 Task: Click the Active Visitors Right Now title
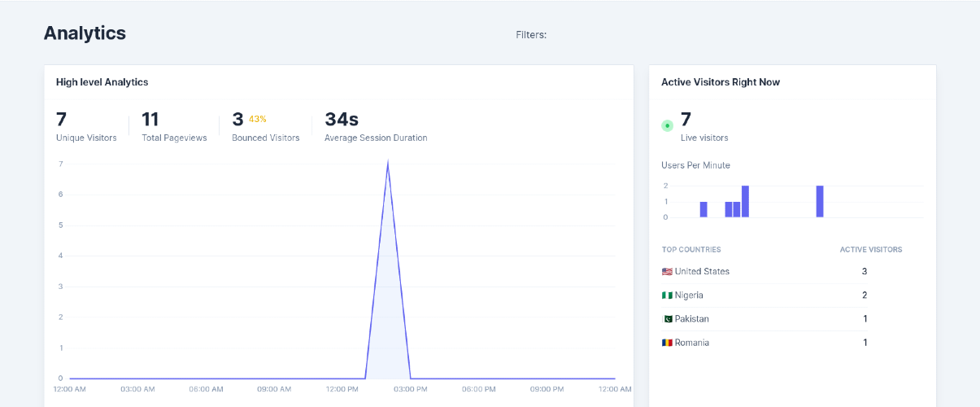coord(721,82)
